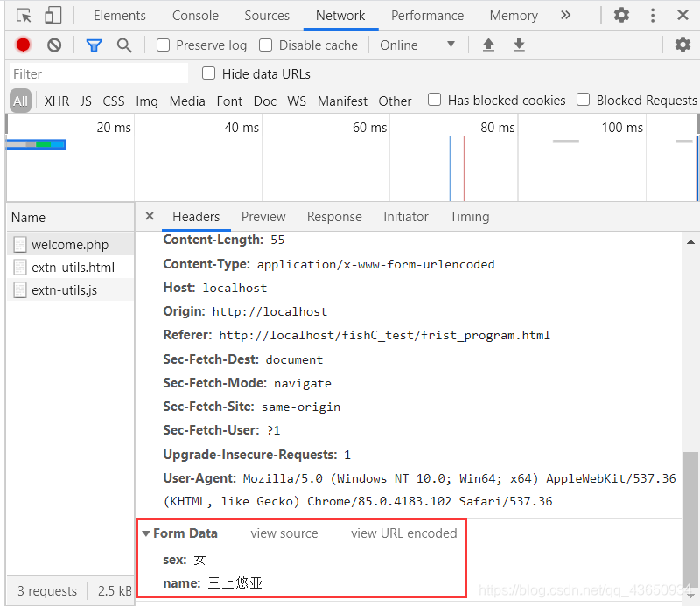Filter requests by Manifest

(x=342, y=101)
